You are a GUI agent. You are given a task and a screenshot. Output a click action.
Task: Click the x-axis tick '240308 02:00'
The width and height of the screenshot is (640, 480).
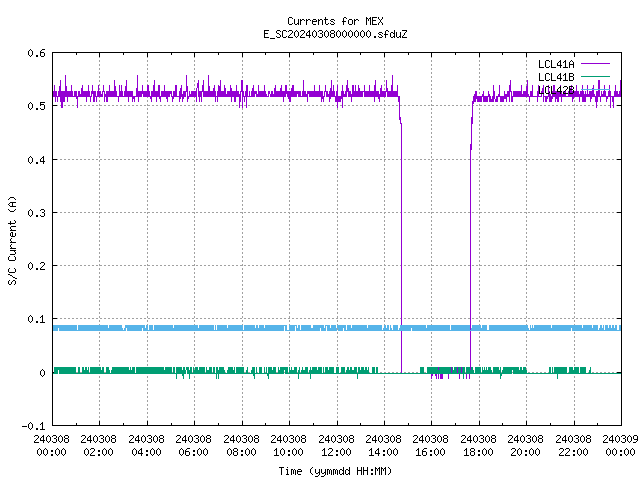[98, 445]
